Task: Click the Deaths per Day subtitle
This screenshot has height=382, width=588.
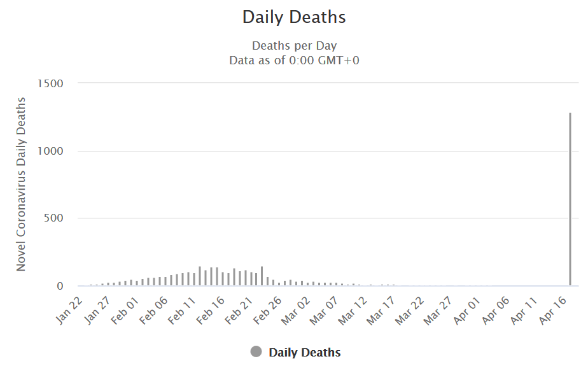Action: 294,46
